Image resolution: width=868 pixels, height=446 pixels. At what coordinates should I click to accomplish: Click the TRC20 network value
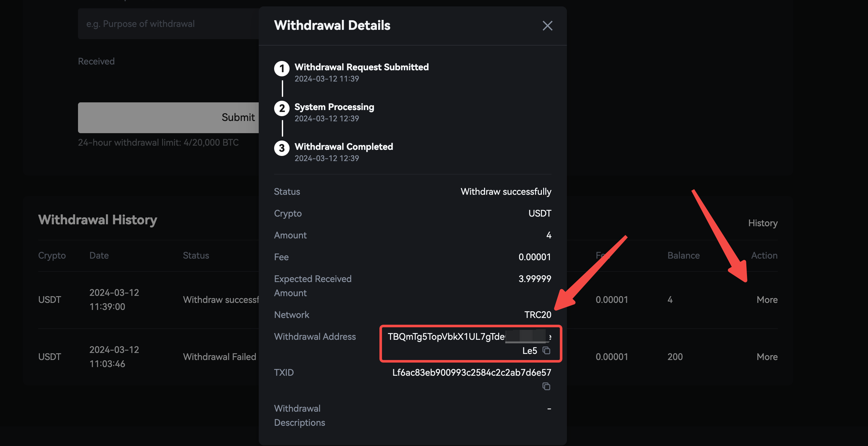(x=537, y=315)
